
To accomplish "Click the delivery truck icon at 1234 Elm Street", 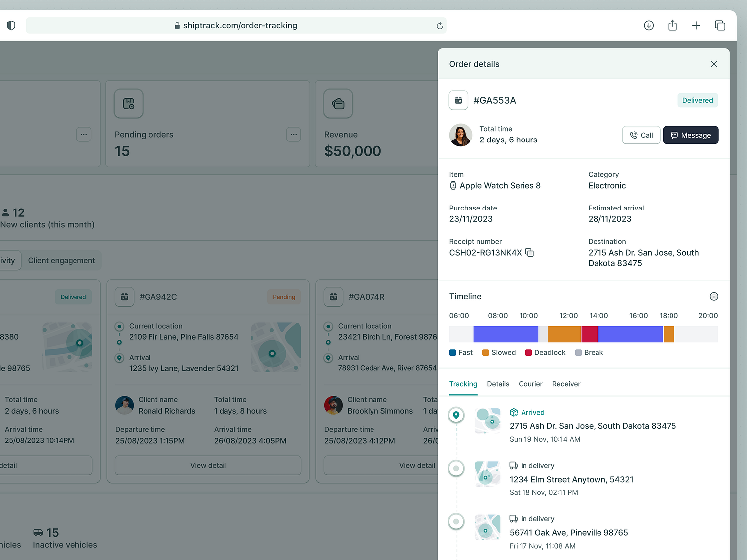I will tap(513, 465).
